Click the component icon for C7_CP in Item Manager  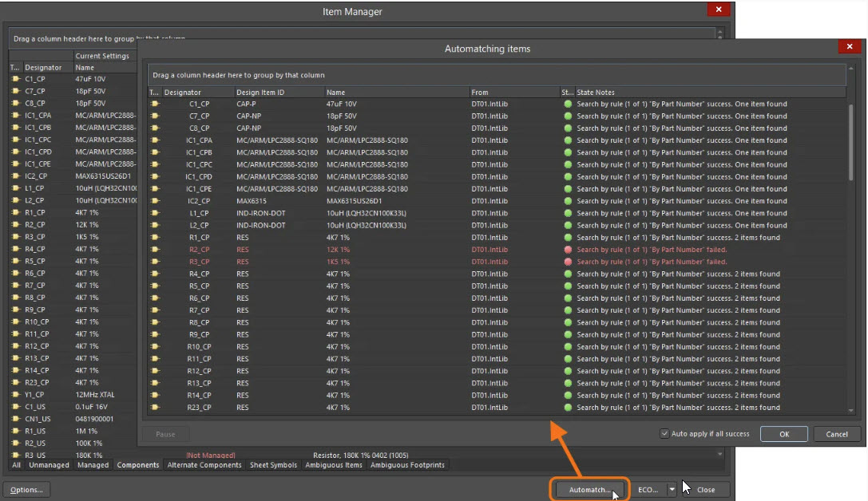[16, 91]
